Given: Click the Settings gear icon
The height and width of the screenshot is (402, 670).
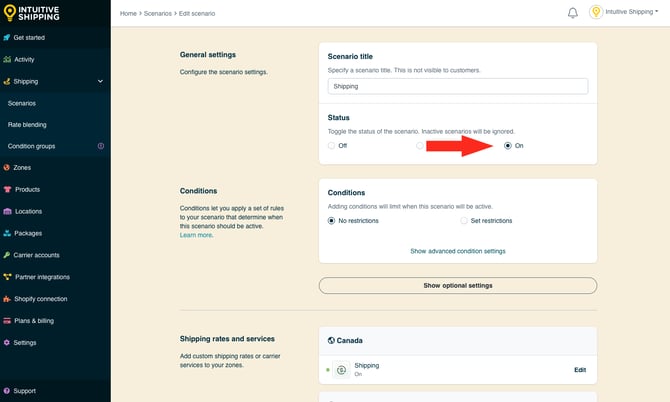Looking at the screenshot, I should [x=7, y=342].
